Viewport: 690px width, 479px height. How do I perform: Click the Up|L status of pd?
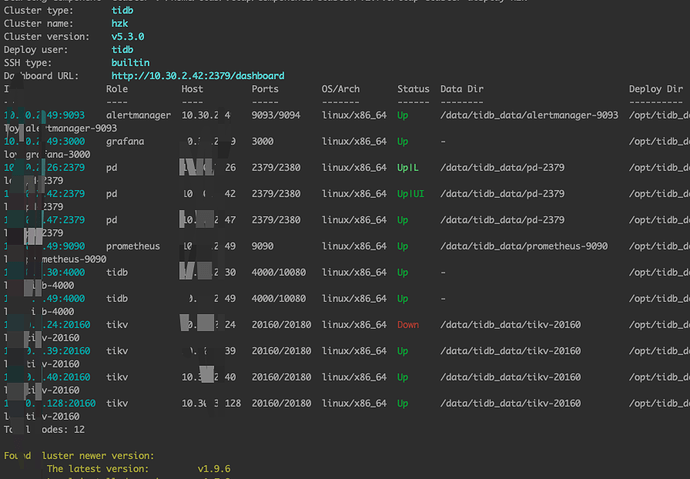click(x=408, y=168)
